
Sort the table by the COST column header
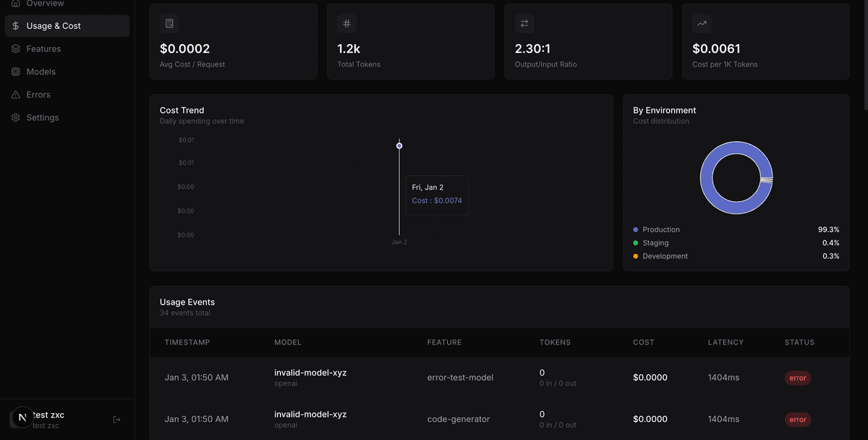click(643, 342)
